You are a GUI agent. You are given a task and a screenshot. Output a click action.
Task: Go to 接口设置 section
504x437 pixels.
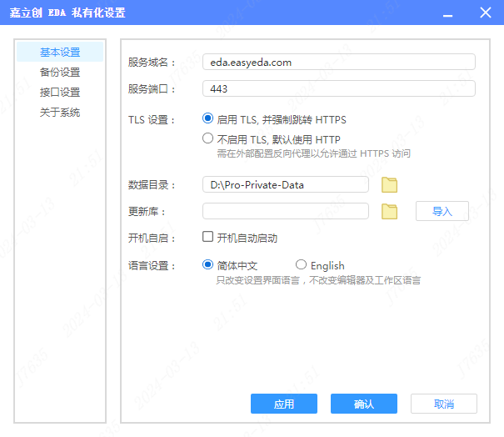pos(60,93)
